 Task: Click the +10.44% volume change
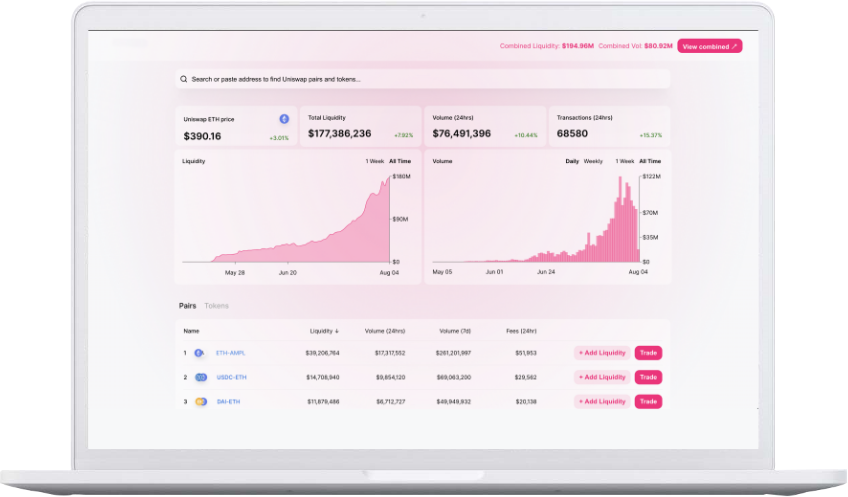(526, 135)
